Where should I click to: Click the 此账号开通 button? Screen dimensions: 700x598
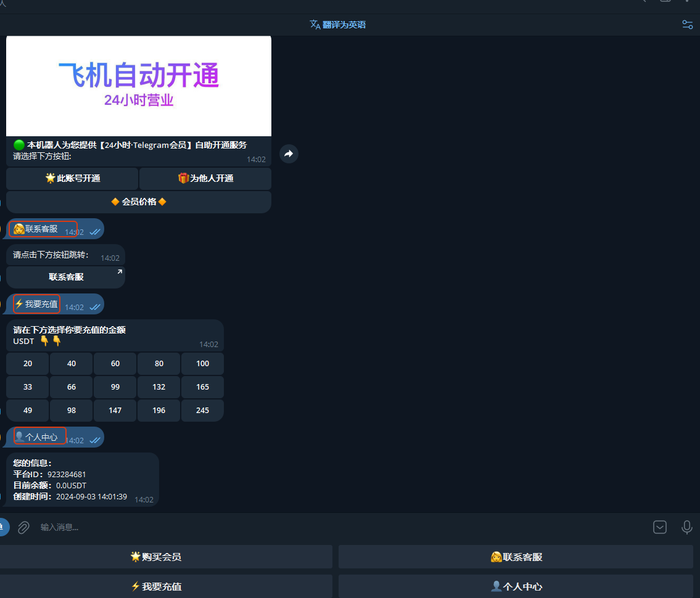click(72, 179)
